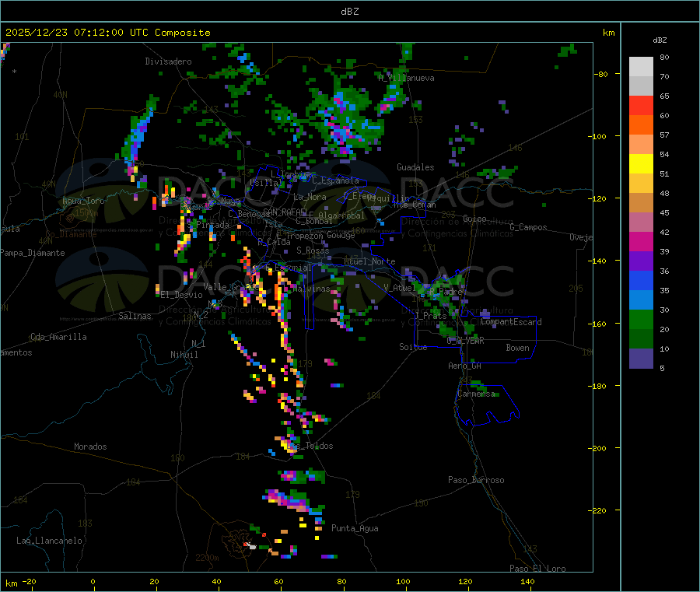The height and width of the screenshot is (592, 700).
Task: Select the La_Nora label
Action: [x=310, y=198]
